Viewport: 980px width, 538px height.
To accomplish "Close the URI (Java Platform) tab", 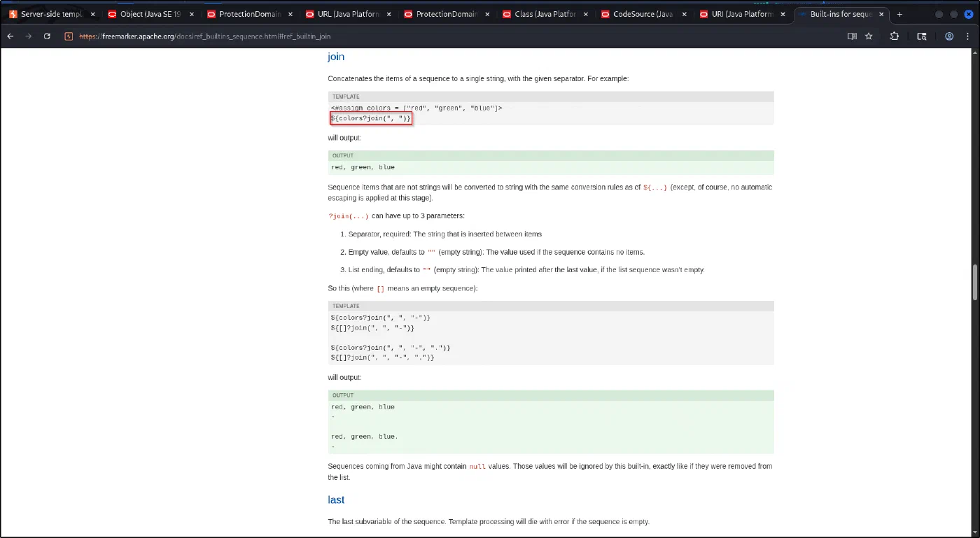I will pyautogui.click(x=783, y=14).
